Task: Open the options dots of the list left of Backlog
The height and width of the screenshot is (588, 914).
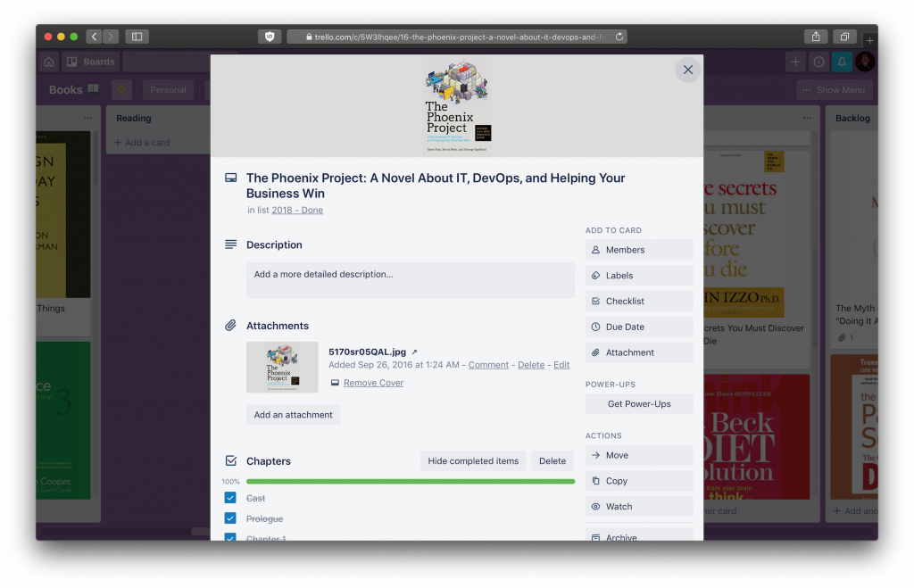Action: (x=807, y=119)
